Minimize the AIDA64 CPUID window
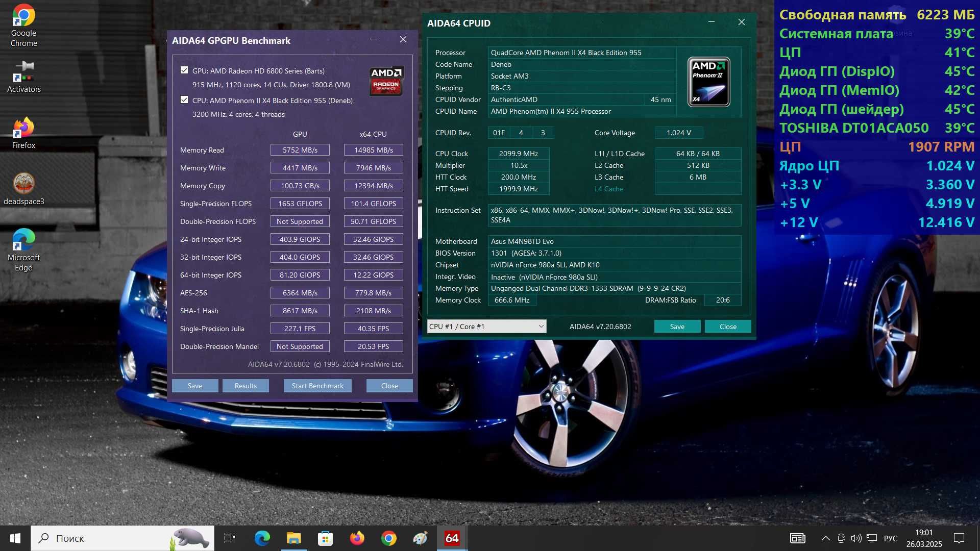 (x=712, y=22)
